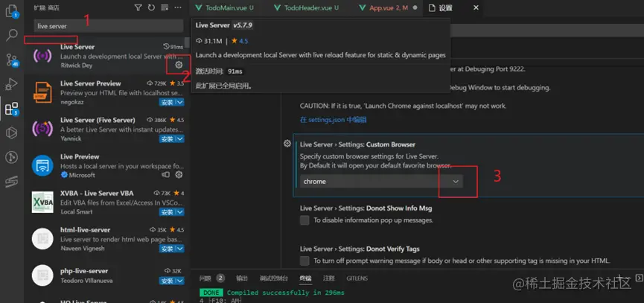Open install dropdown arrow for php-live-server
This screenshot has width=644, height=303.
point(180,281)
